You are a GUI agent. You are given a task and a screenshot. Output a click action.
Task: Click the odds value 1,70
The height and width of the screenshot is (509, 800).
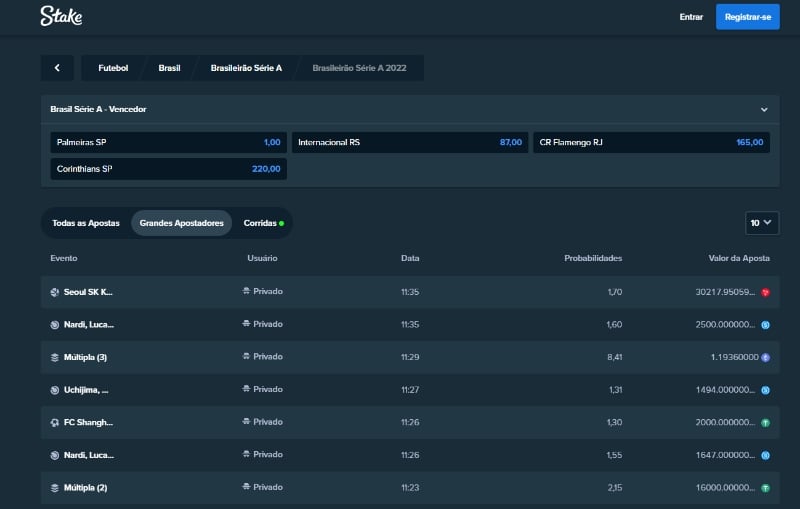[615, 292]
